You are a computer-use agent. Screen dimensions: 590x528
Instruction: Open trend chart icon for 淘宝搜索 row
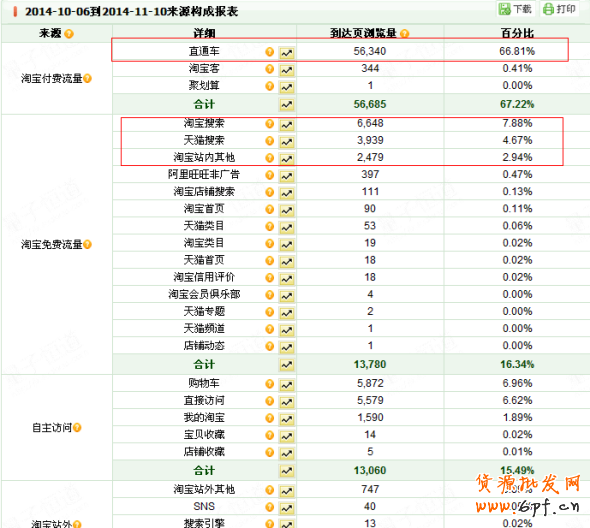287,125
